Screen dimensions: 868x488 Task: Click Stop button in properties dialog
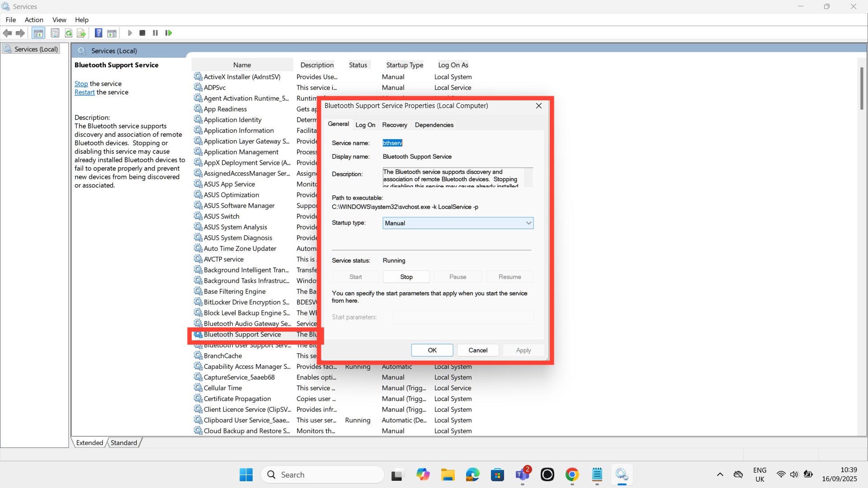pos(406,277)
